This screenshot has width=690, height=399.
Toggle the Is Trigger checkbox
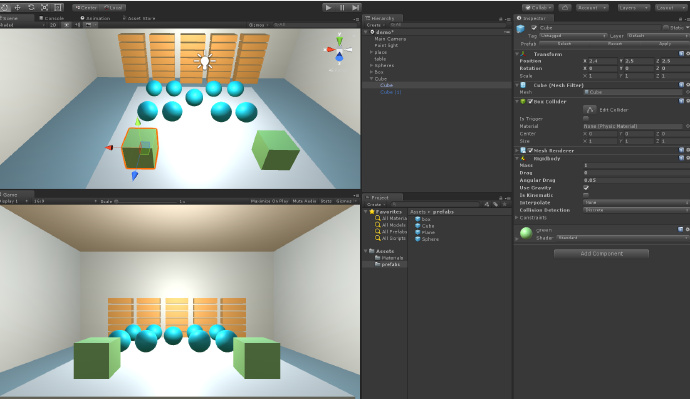pyautogui.click(x=586, y=118)
